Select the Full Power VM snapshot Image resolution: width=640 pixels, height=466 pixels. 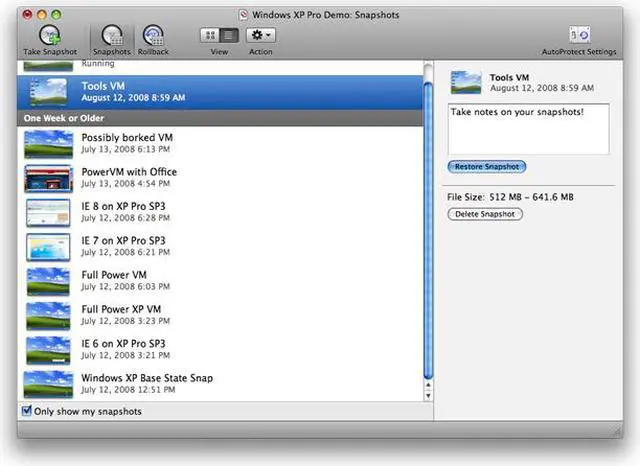pos(220,281)
